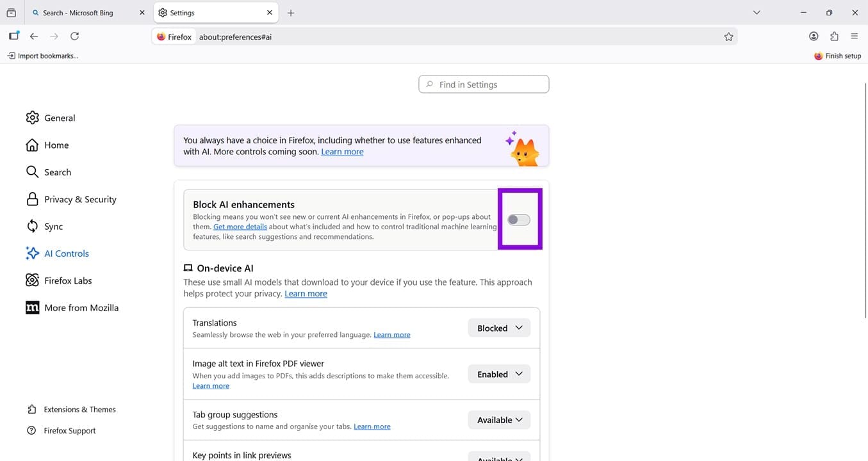
Task: Click the Home house icon
Action: click(x=32, y=145)
